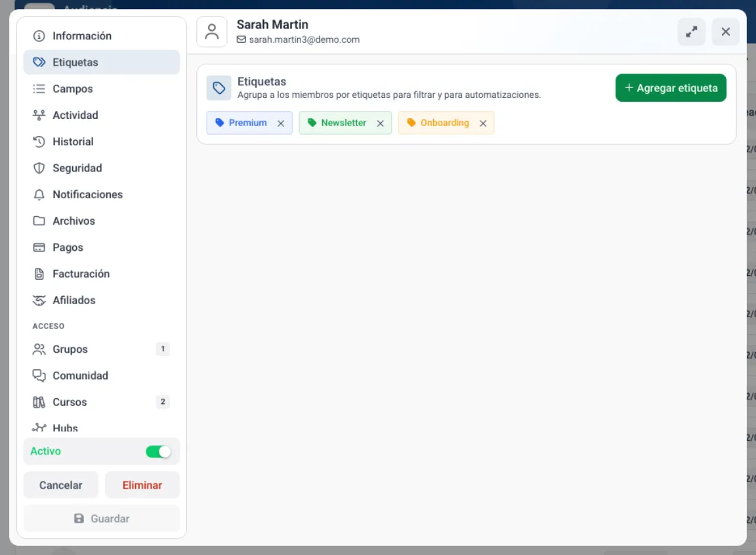
Task: Click Agregar etiqueta button
Action: (x=671, y=88)
